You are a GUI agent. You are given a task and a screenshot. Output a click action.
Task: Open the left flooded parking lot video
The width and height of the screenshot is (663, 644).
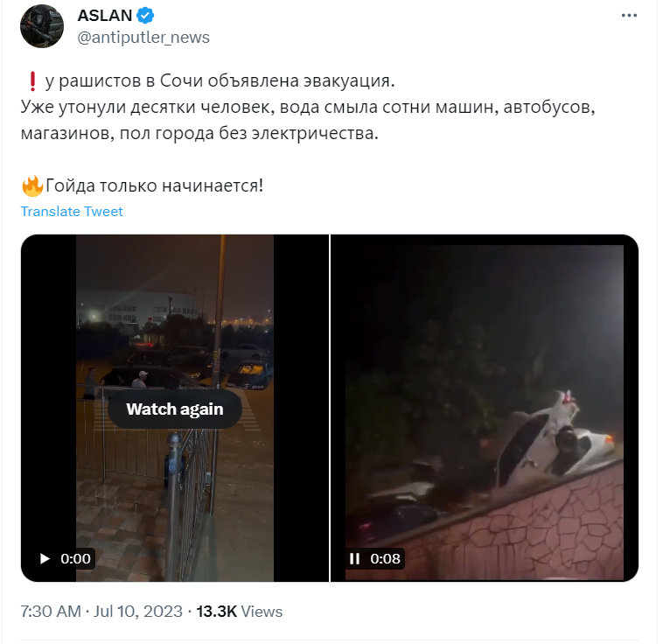pos(175,408)
